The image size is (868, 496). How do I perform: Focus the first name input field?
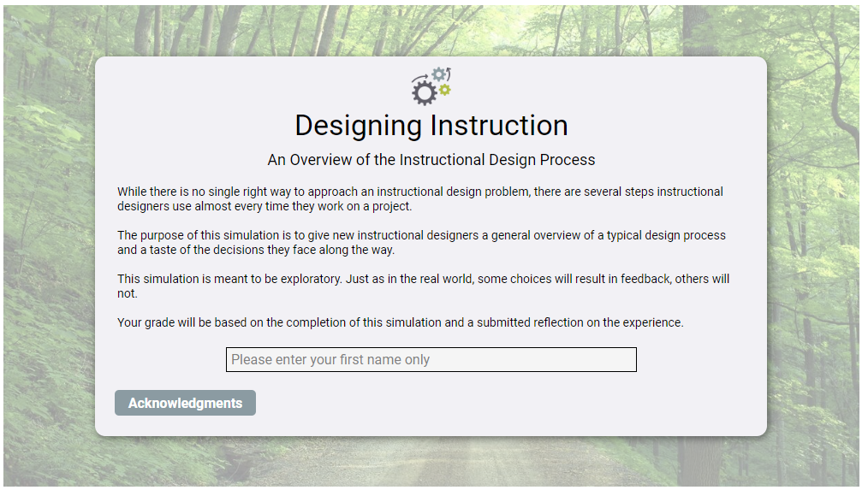(431, 360)
